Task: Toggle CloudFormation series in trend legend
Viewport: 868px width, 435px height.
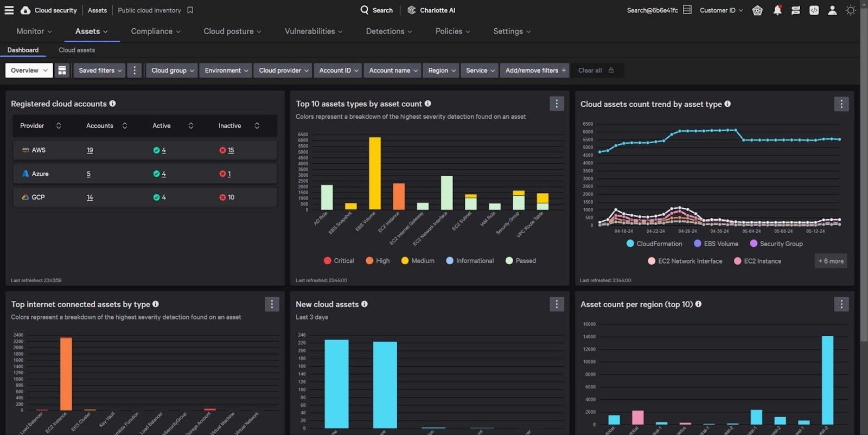Action: 654,244
